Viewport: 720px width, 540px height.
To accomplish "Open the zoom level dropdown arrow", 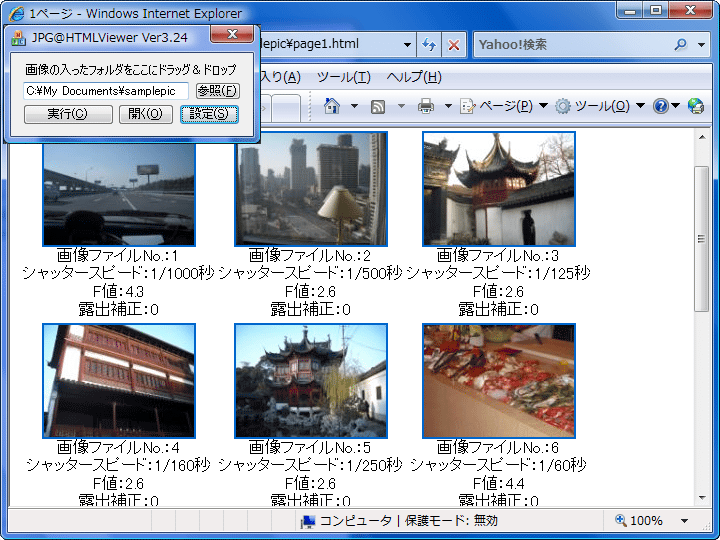I will click(x=684, y=521).
